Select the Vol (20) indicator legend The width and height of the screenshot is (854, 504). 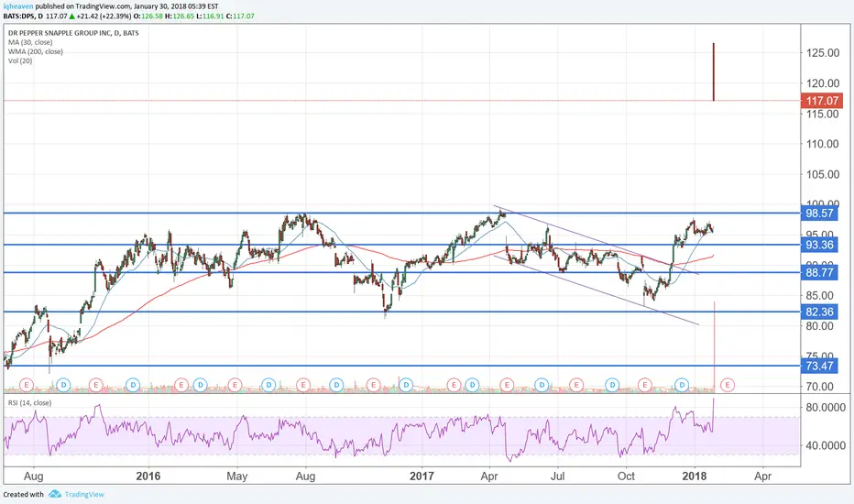pyautogui.click(x=20, y=60)
